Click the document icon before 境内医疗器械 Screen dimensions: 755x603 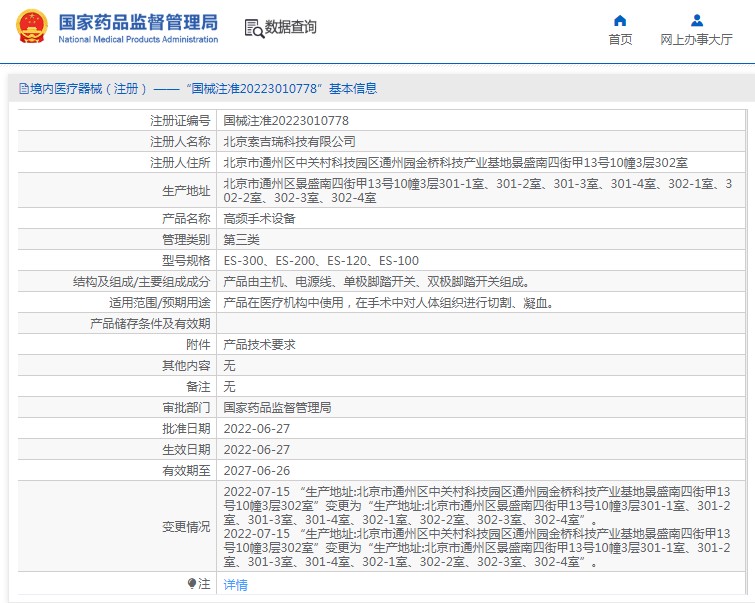22,88
